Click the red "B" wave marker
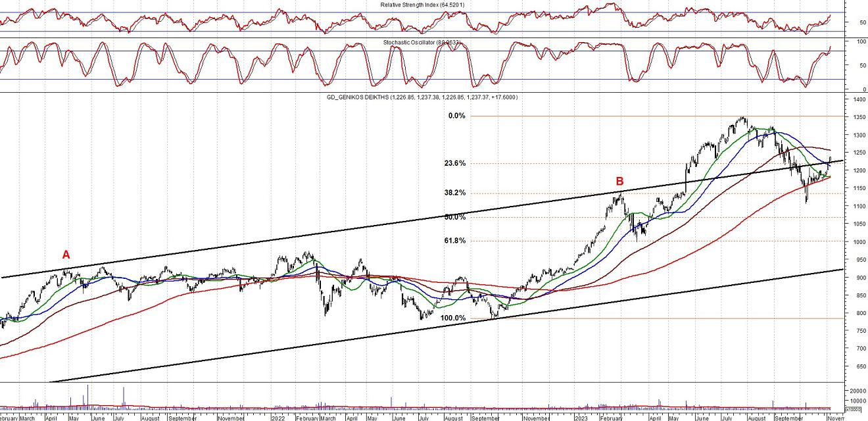 (x=619, y=181)
